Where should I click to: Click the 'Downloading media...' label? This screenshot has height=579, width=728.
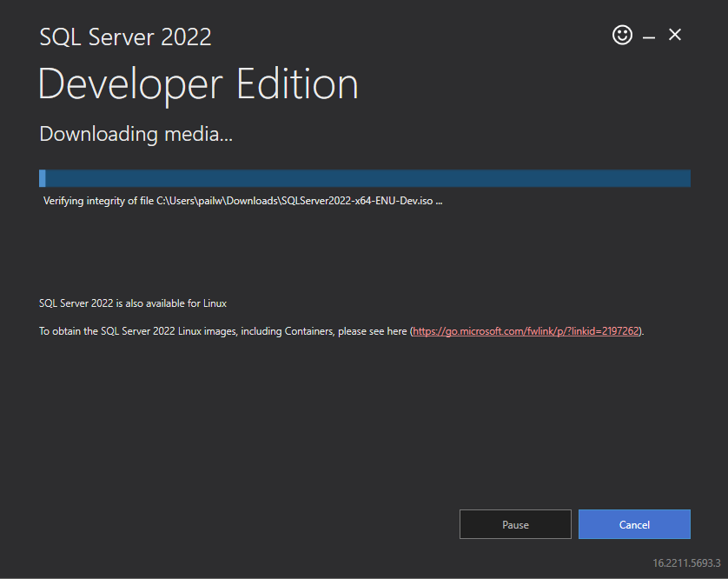(136, 134)
